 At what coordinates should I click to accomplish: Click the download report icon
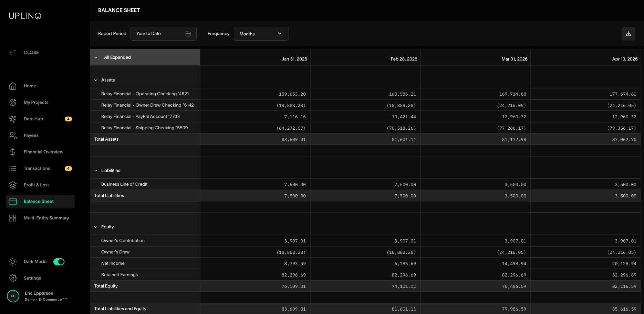(x=628, y=34)
